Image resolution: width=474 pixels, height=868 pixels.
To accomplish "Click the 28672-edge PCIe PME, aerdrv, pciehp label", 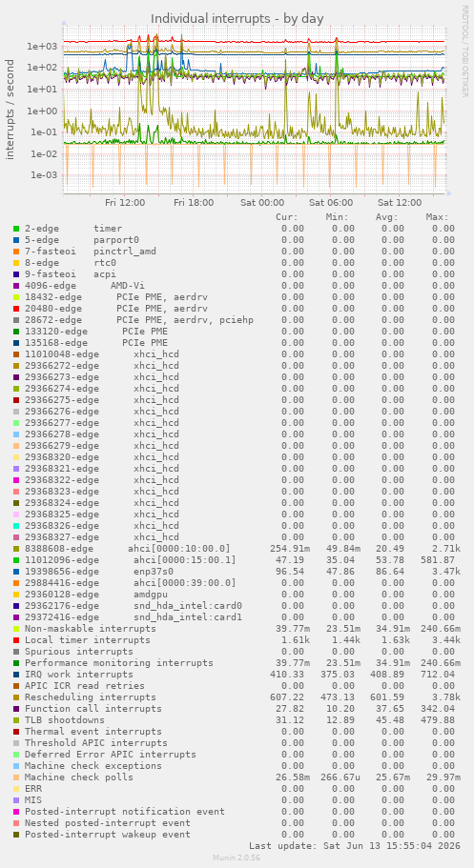I will click(x=139, y=320).
